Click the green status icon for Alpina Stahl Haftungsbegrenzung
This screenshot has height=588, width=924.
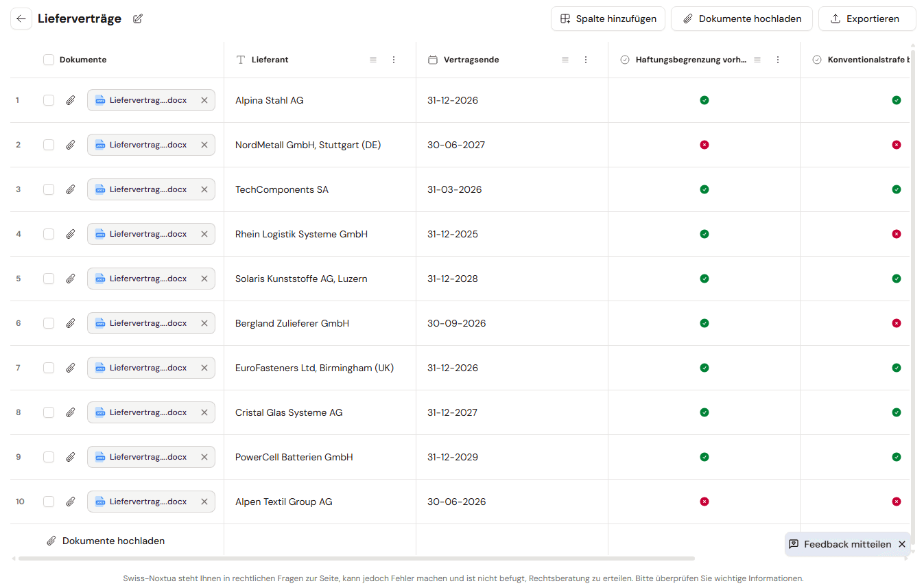(x=704, y=100)
